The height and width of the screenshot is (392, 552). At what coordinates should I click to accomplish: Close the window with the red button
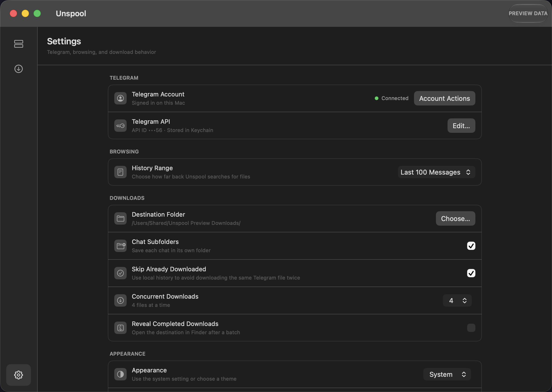[13, 13]
